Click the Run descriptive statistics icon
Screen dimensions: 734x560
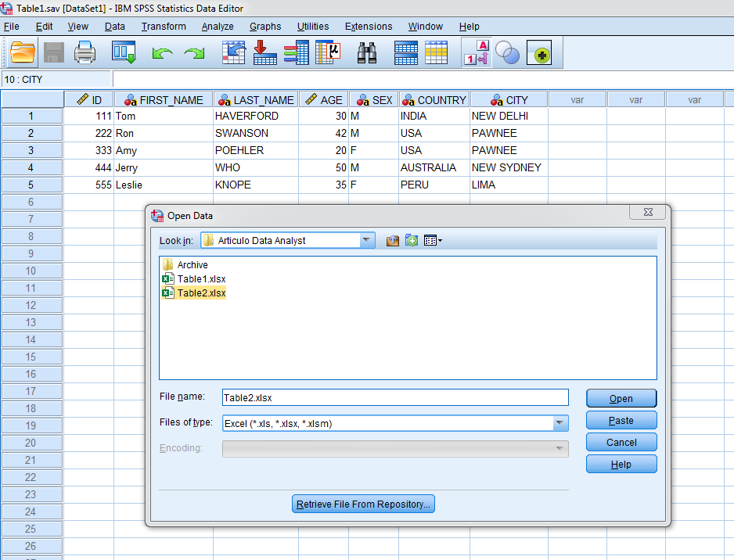tap(328, 52)
